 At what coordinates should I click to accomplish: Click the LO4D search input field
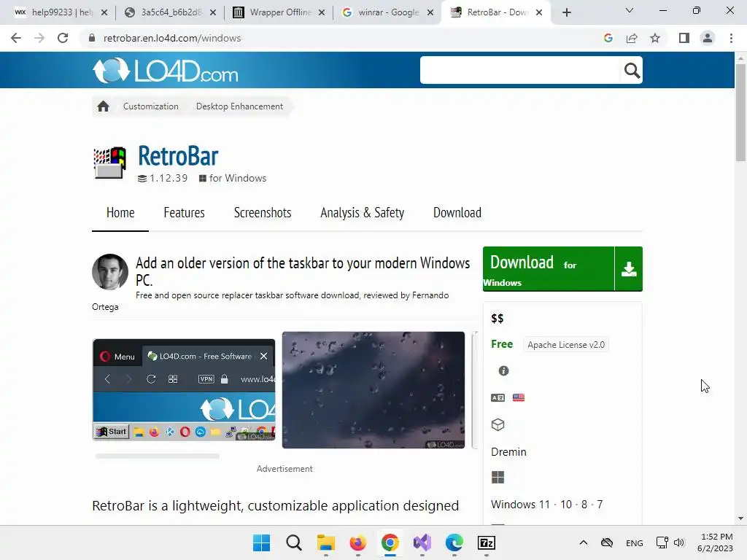[x=519, y=71]
